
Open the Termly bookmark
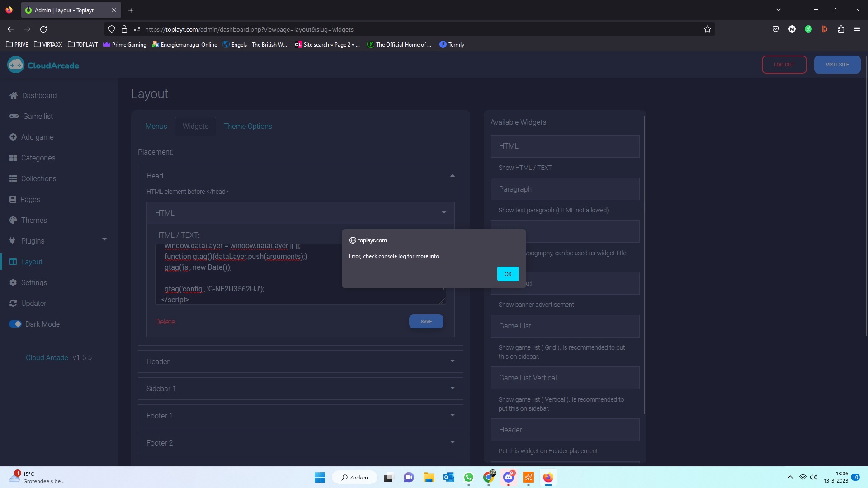[452, 44]
